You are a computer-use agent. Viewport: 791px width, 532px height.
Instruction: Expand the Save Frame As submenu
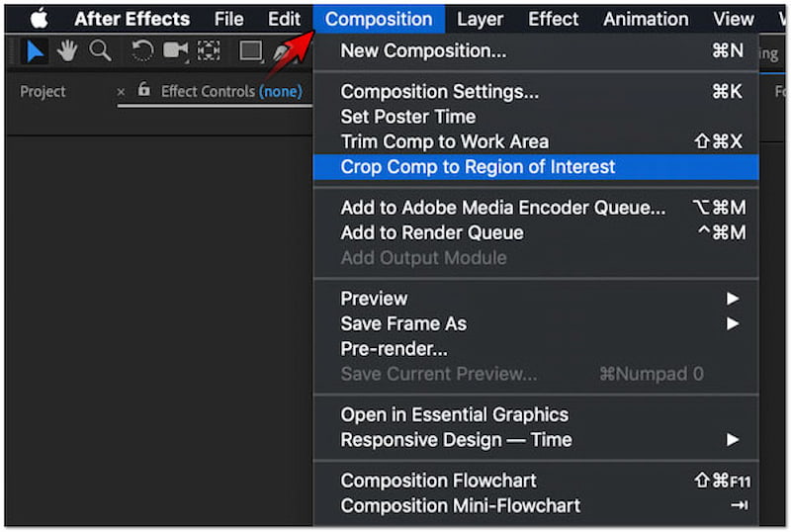pyautogui.click(x=732, y=323)
